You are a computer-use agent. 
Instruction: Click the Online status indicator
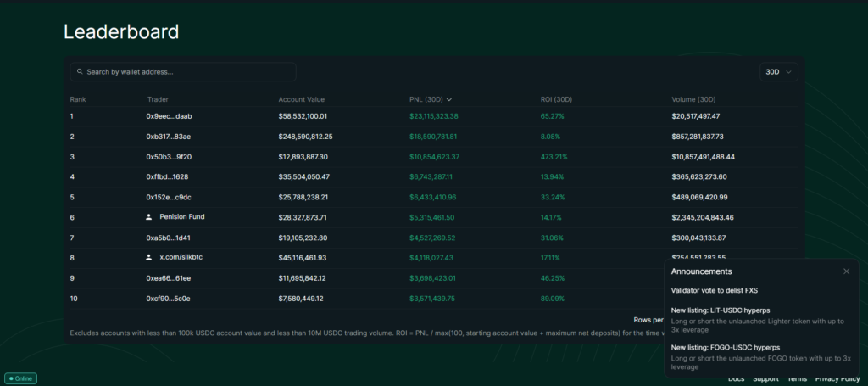[21, 378]
